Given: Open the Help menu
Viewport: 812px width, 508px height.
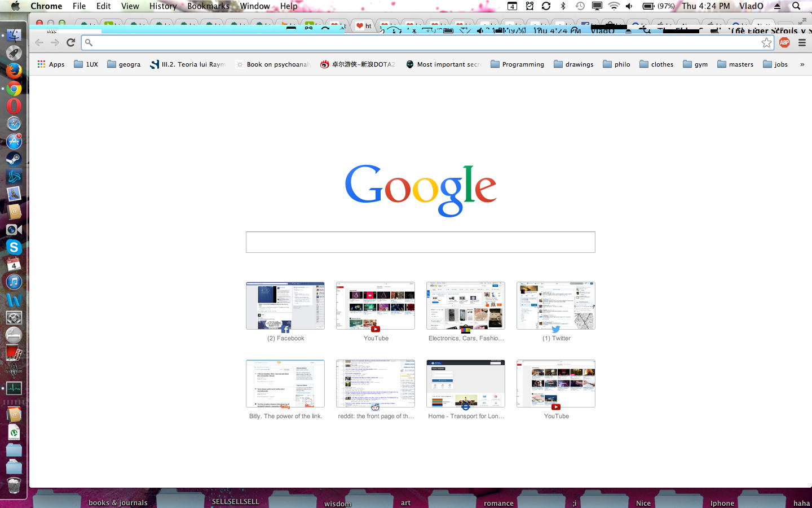Looking at the screenshot, I should click(x=289, y=6).
